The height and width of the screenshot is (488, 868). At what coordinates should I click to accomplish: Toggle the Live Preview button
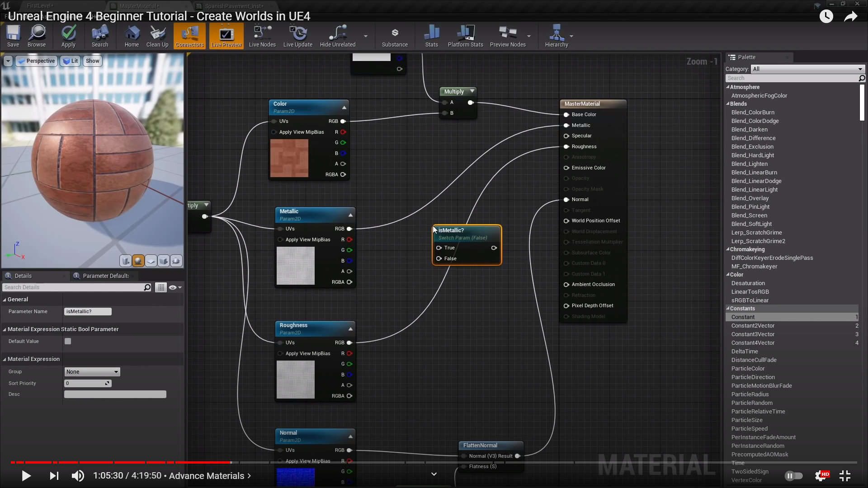point(226,36)
